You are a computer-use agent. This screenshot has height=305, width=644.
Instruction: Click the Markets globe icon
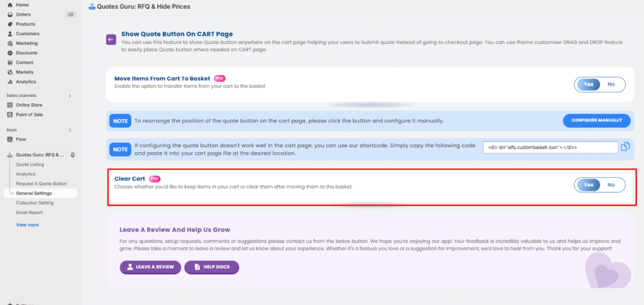coord(10,72)
